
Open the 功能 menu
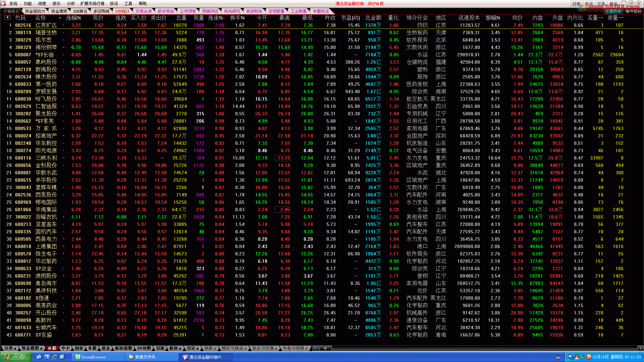point(28,4)
